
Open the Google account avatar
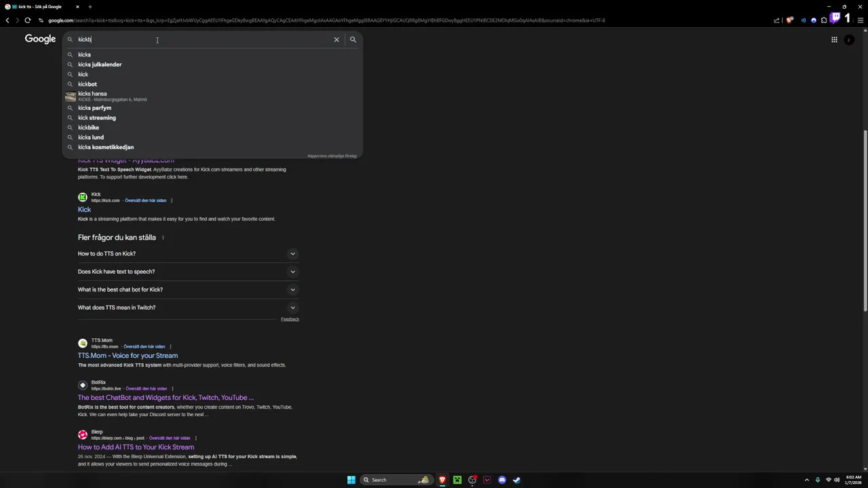[x=849, y=39]
